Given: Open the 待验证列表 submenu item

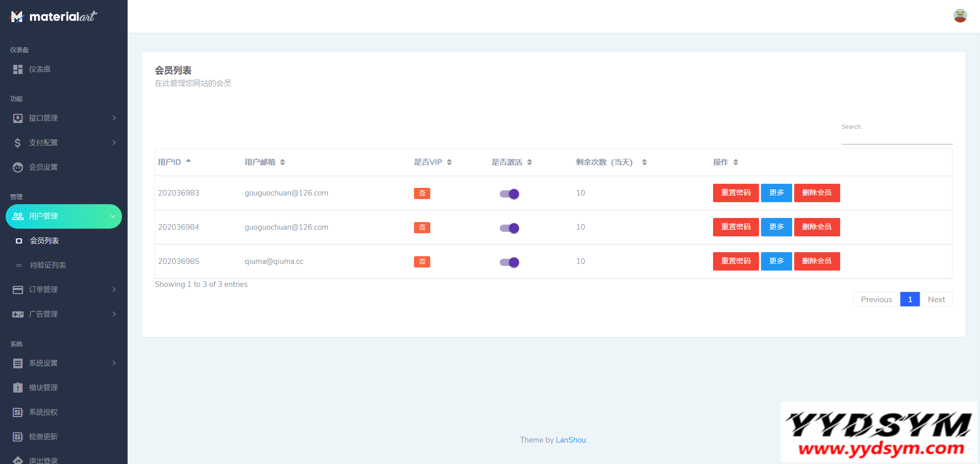Looking at the screenshot, I should [x=48, y=265].
